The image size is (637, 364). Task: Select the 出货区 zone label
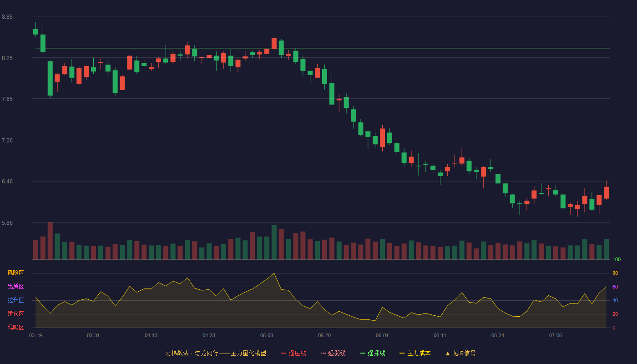click(x=15, y=287)
